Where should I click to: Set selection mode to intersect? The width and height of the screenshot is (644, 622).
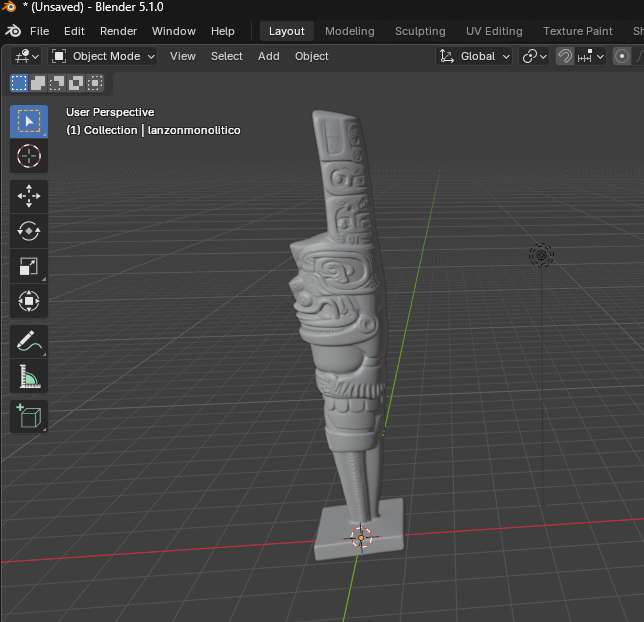click(95, 83)
